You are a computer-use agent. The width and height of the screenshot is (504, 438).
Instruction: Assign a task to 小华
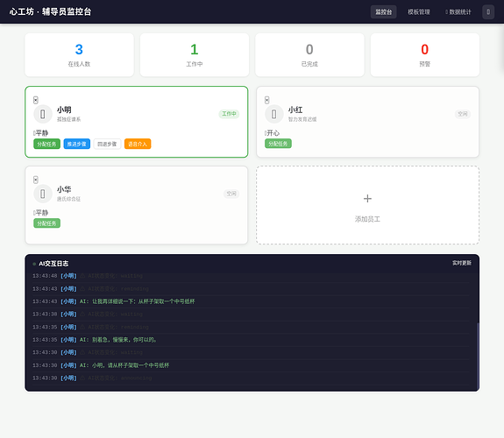tap(46, 223)
